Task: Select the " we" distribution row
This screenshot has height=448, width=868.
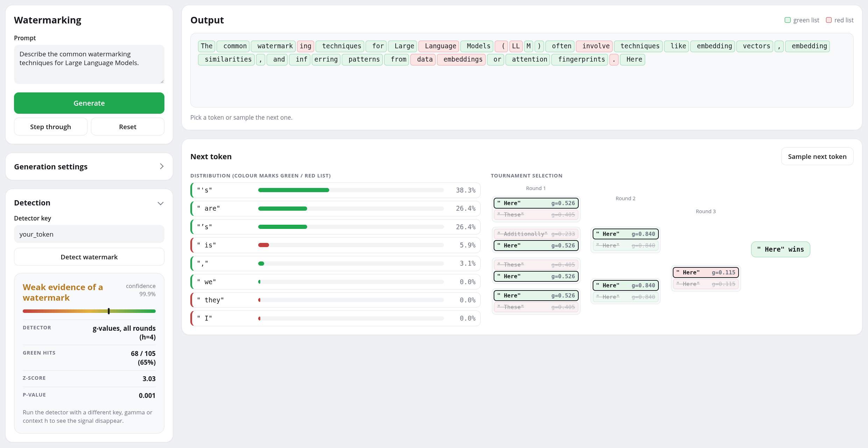Action: (x=336, y=282)
